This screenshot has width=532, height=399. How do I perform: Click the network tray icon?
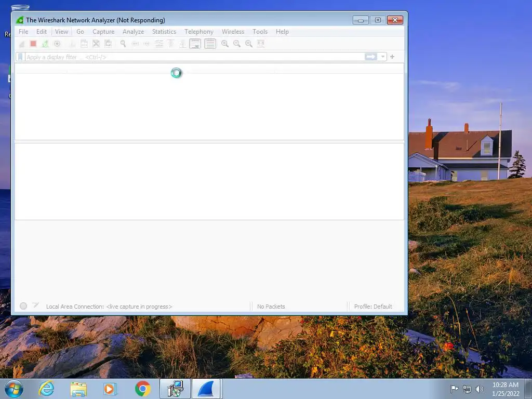point(467,389)
